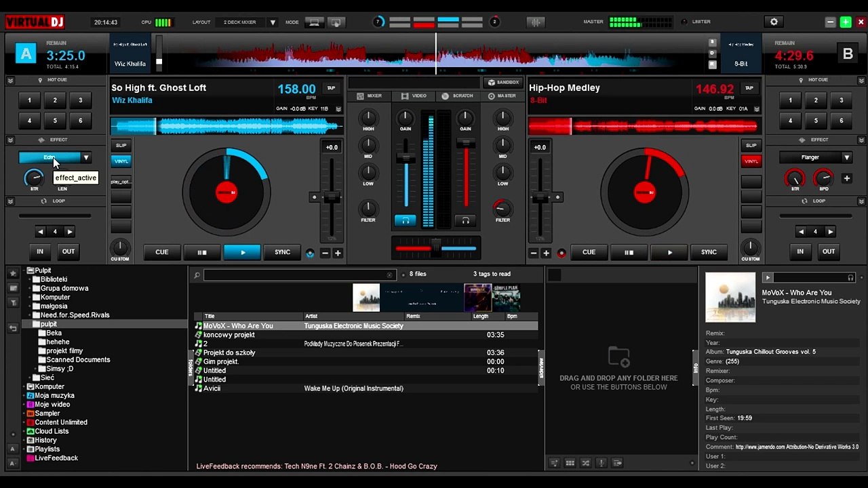Screen dimensions: 868x488
Task: Click in the track search field
Action: (299, 274)
